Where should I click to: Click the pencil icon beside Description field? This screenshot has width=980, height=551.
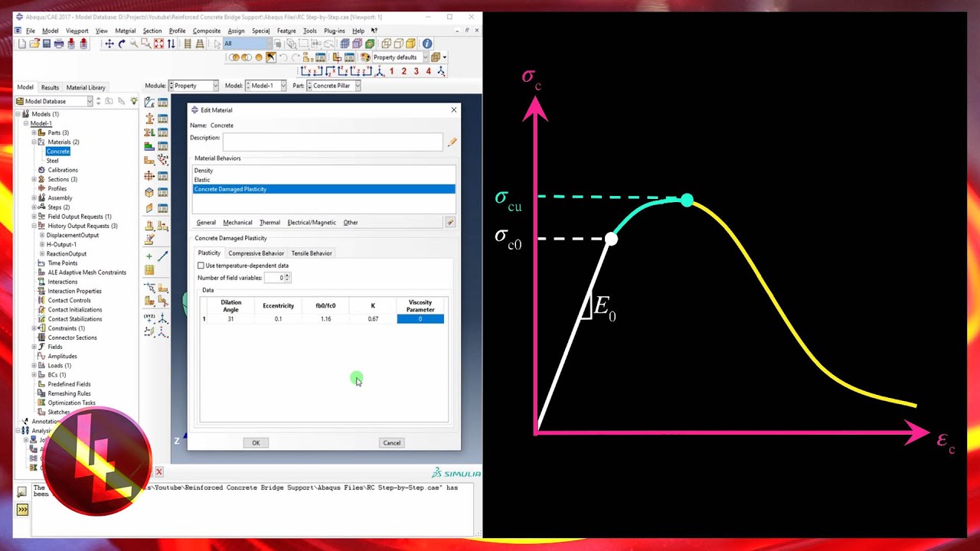pos(452,142)
